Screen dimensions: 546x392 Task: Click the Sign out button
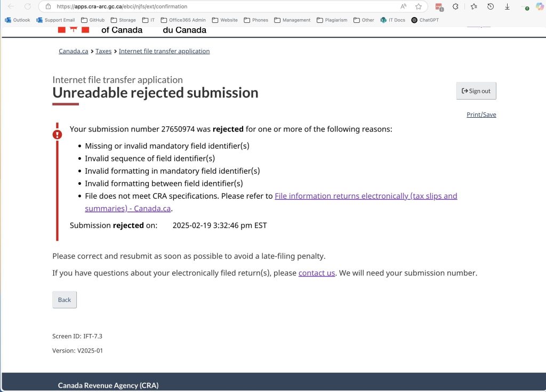tap(476, 91)
